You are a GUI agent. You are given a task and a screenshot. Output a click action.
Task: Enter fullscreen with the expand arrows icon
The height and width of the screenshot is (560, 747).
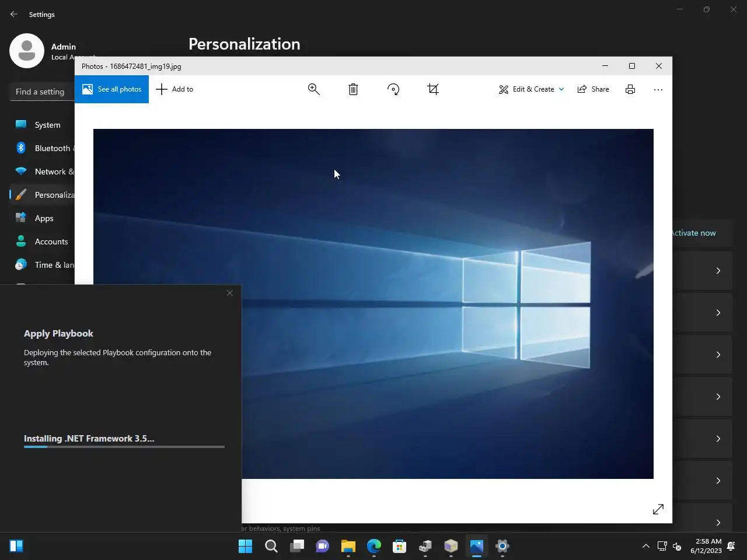(658, 509)
